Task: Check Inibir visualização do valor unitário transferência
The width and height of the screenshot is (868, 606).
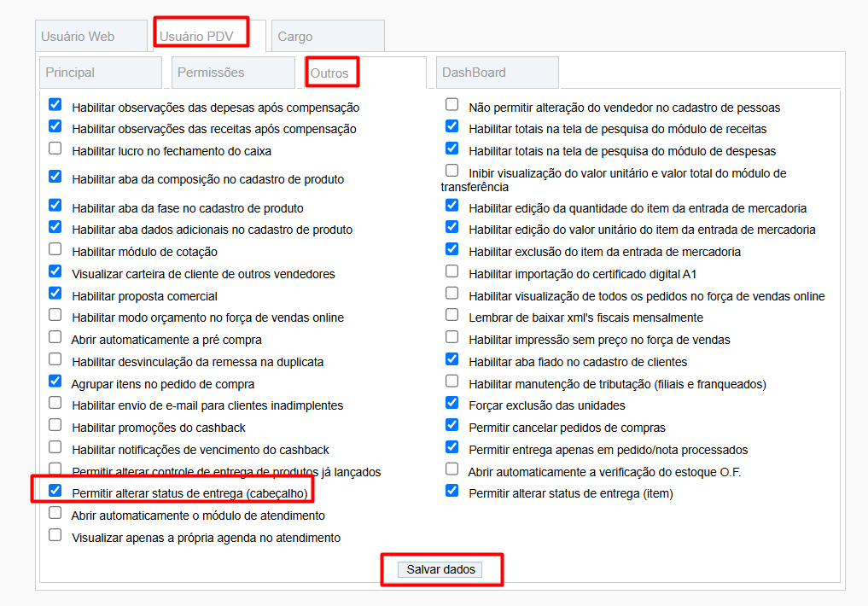Action: pos(451,170)
